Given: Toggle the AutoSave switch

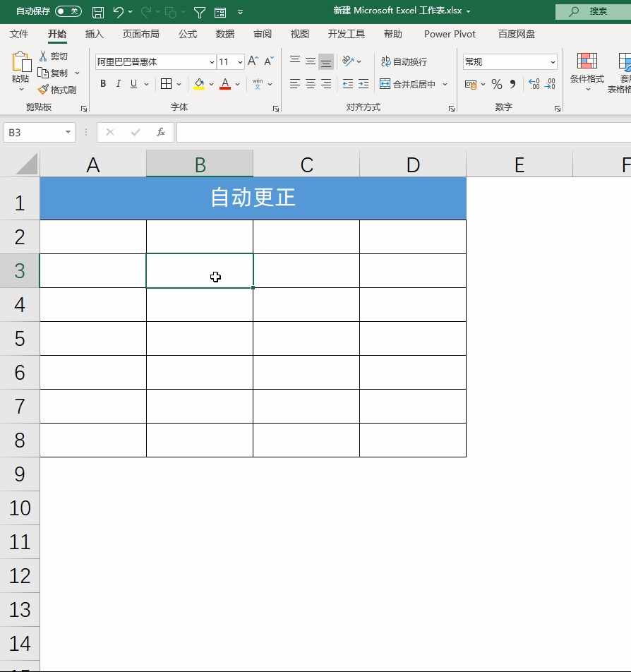Looking at the screenshot, I should tap(68, 11).
